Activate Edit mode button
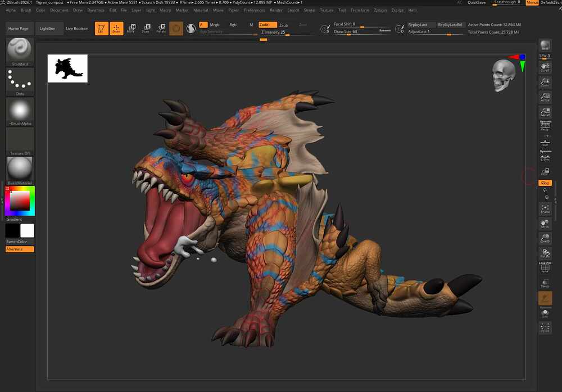The image size is (562, 392). point(101,28)
